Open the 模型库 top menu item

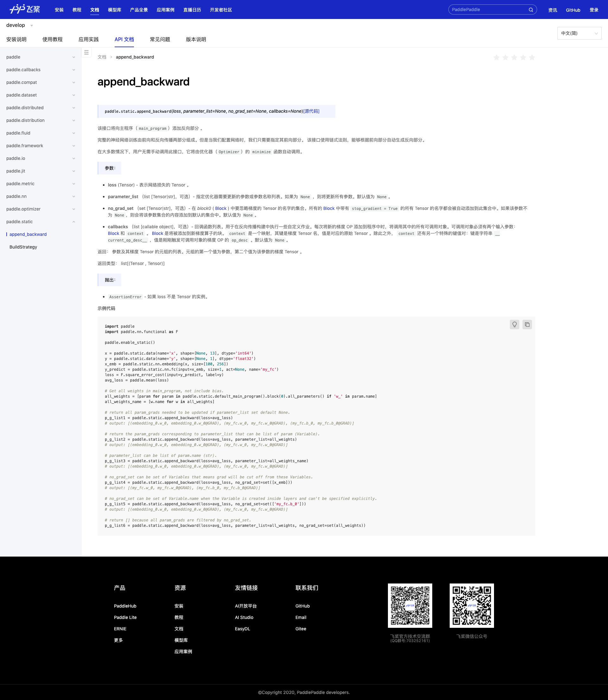click(114, 10)
